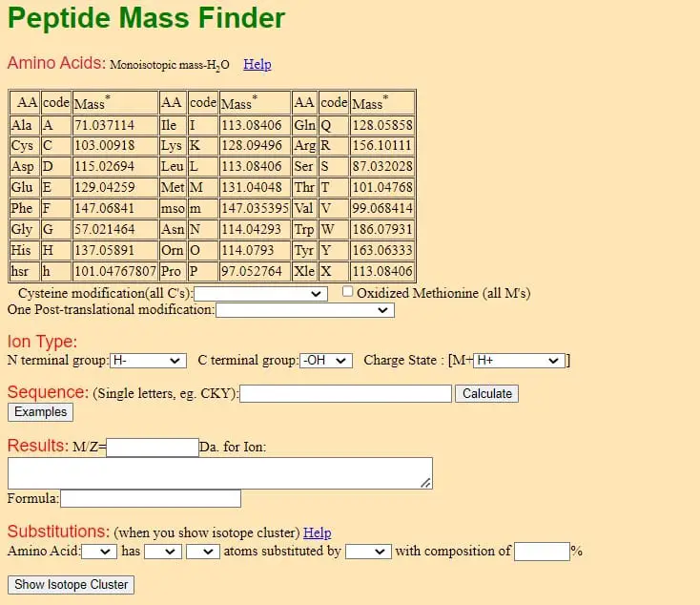This screenshot has width=700, height=605.
Task: Click the Gln mass value 128.05858
Action: coord(382,125)
